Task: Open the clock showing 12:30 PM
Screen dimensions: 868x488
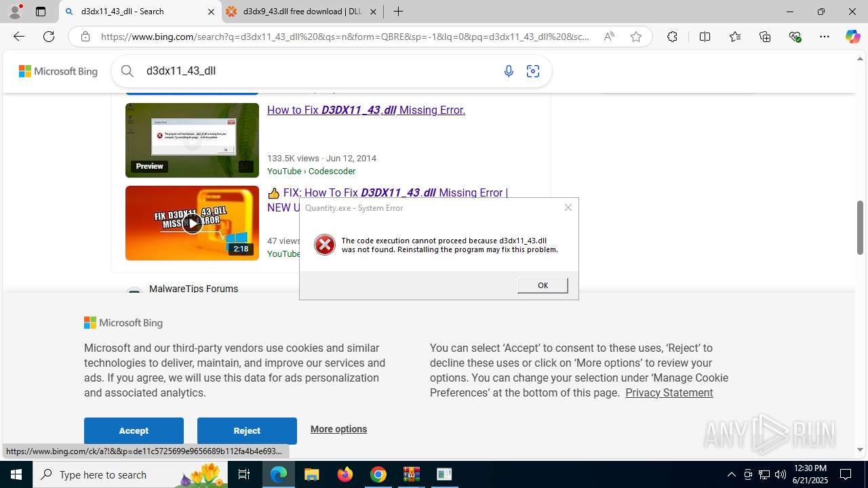Action: coord(810,474)
